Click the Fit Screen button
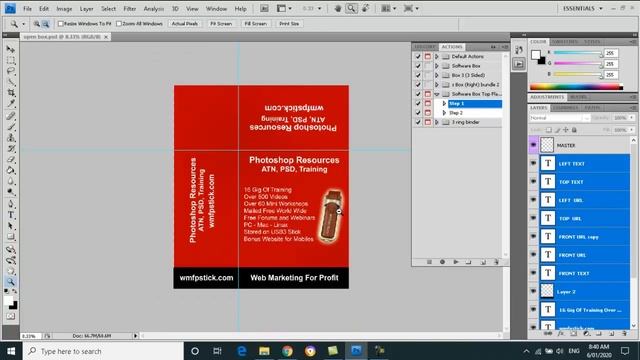The height and width of the screenshot is (360, 640). [x=221, y=24]
